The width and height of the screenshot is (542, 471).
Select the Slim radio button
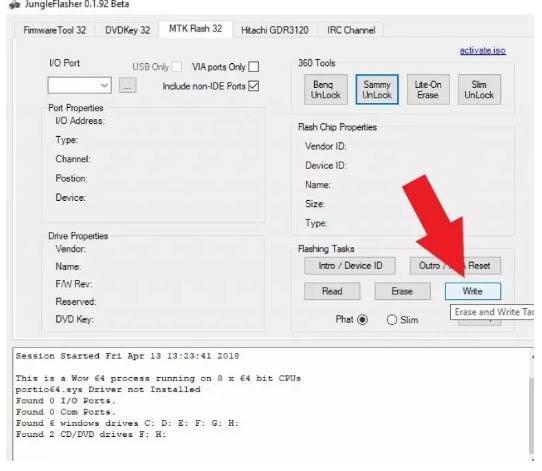click(392, 320)
